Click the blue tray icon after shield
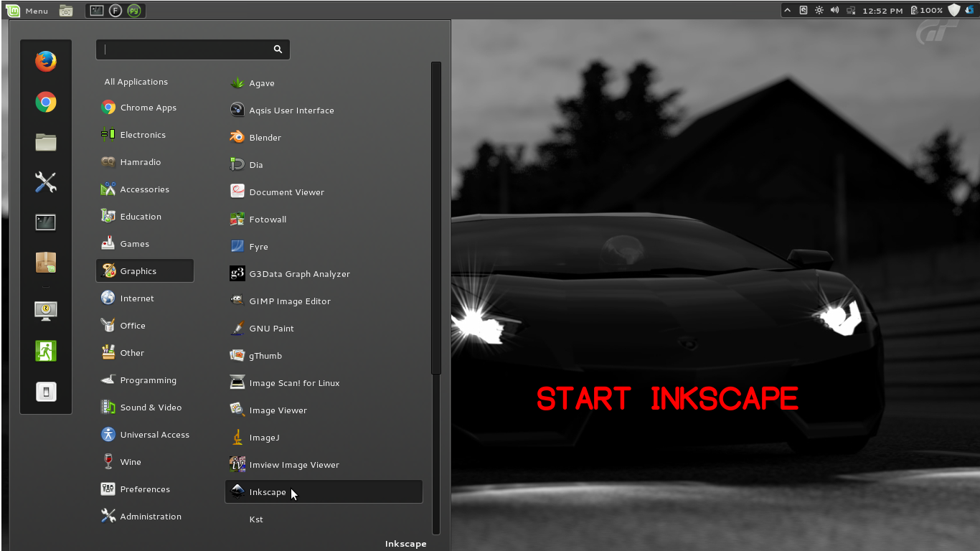 tap(970, 10)
